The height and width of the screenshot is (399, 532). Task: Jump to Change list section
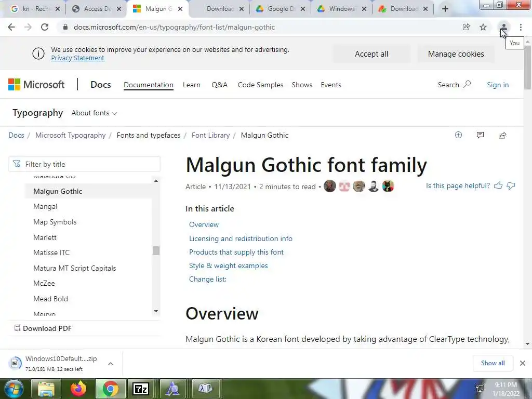(x=208, y=279)
